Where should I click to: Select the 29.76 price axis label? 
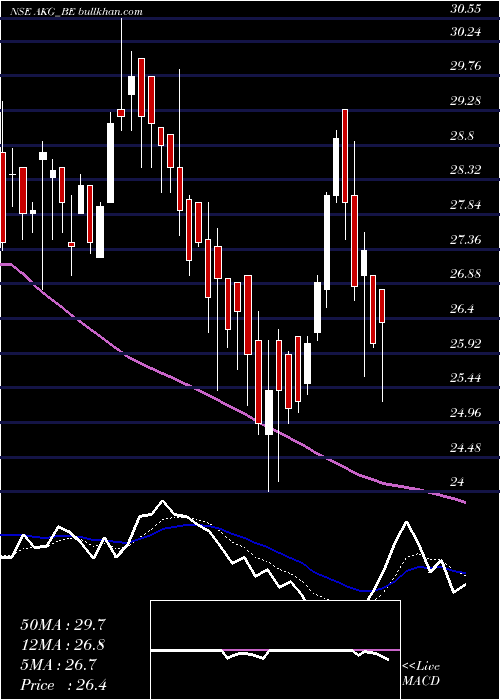point(466,67)
